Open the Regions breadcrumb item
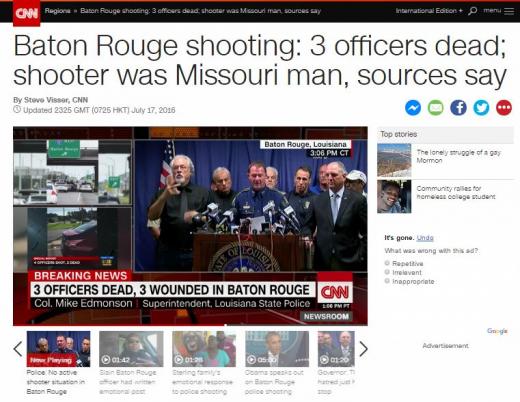The height and width of the screenshot is (402, 520). [x=57, y=11]
